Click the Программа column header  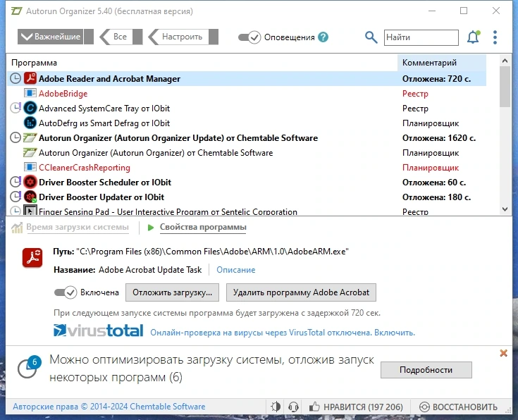click(34, 63)
